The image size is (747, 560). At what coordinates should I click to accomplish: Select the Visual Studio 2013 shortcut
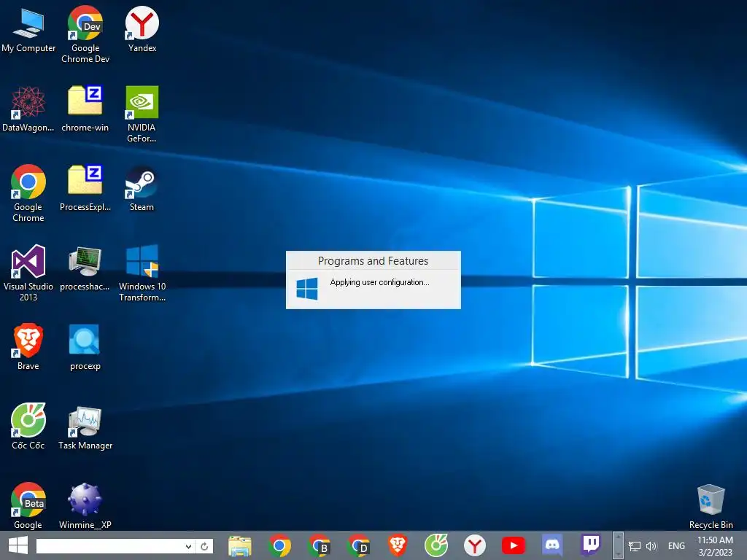point(28,273)
